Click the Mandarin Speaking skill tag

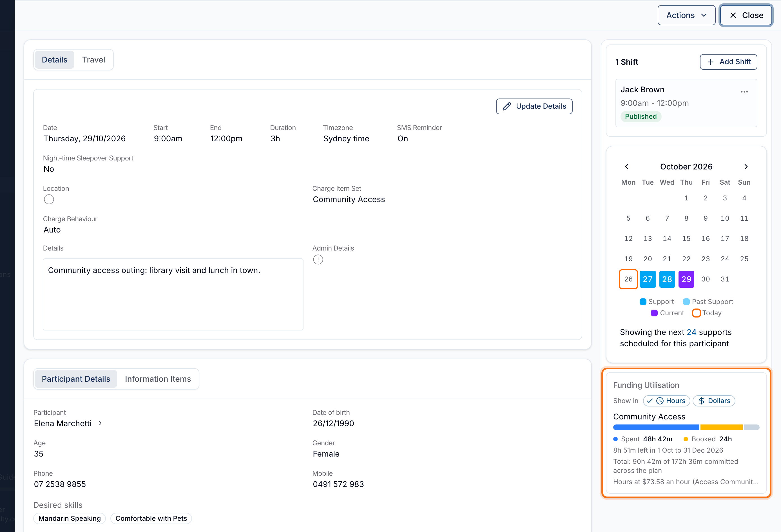pyautogui.click(x=70, y=518)
